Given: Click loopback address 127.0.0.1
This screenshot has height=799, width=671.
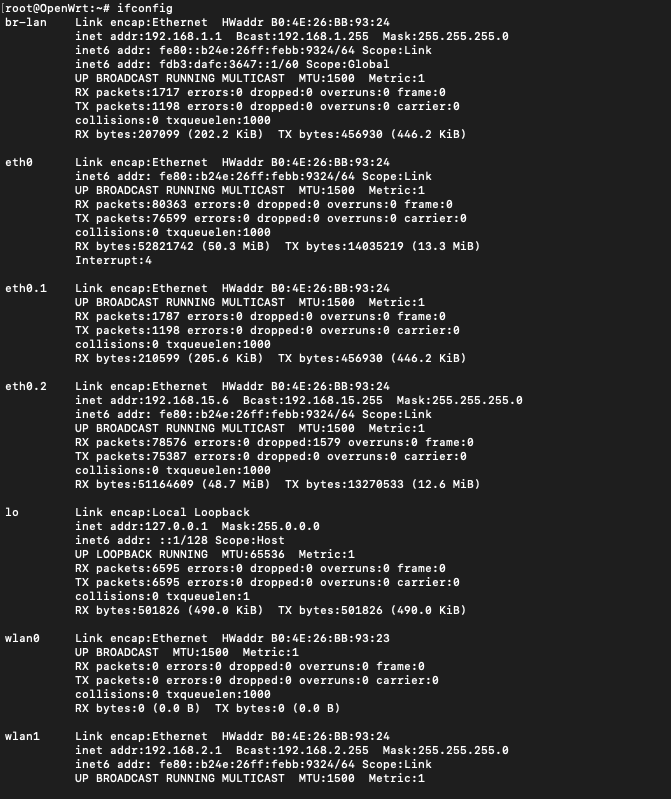Looking at the screenshot, I should 176,526.
